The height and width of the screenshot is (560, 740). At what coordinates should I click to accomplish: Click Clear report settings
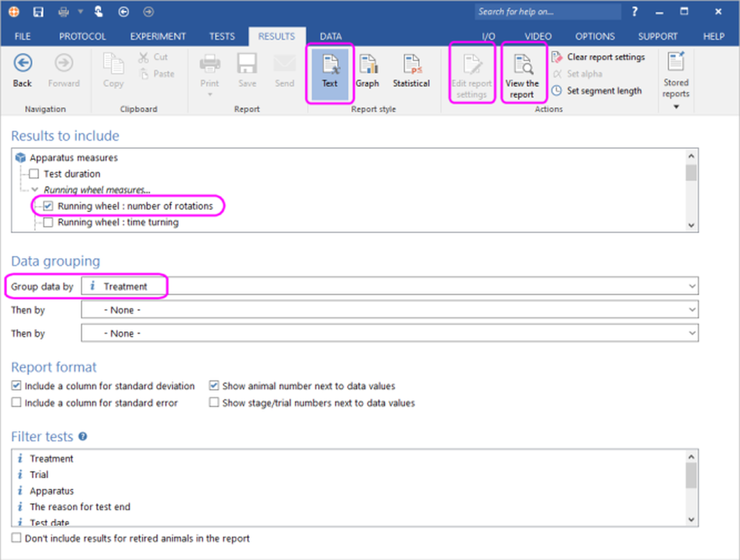click(x=598, y=57)
